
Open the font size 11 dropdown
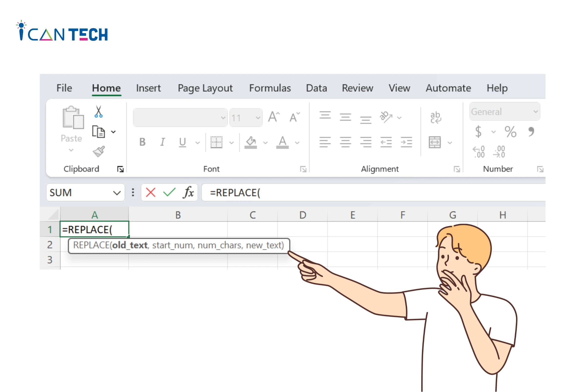coord(246,117)
